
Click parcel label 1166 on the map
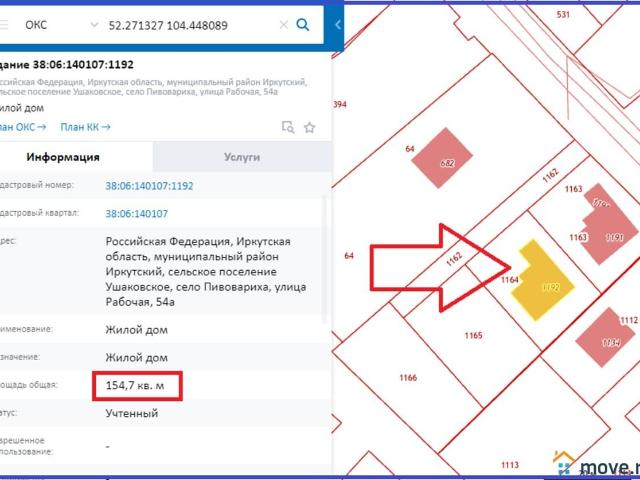(x=408, y=378)
